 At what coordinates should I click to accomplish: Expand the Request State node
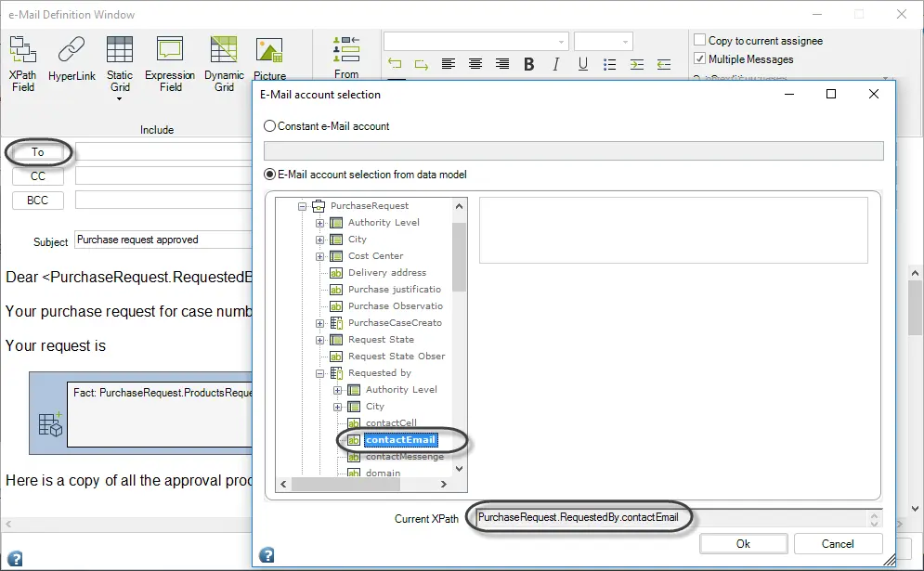coord(319,340)
